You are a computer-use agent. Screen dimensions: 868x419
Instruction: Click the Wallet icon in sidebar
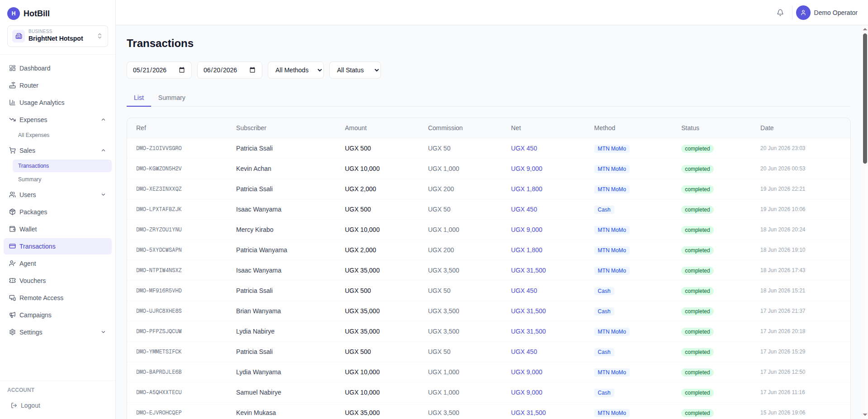13,229
